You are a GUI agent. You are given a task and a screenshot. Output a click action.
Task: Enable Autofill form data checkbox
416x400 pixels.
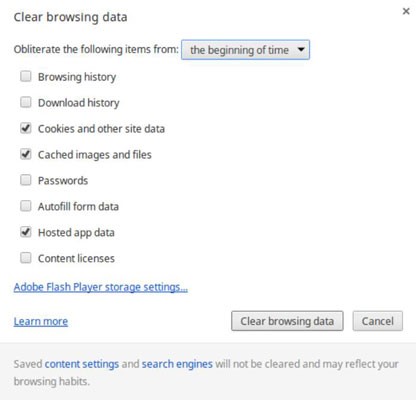click(26, 206)
